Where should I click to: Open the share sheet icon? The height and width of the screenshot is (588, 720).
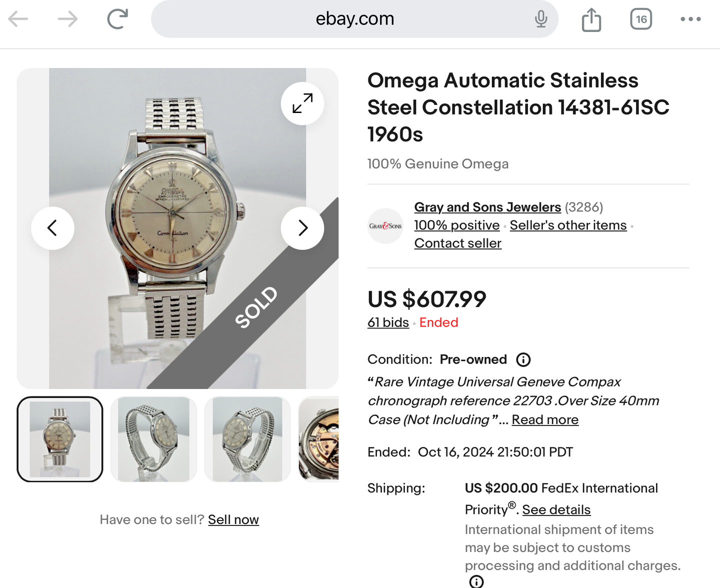[x=591, y=20]
